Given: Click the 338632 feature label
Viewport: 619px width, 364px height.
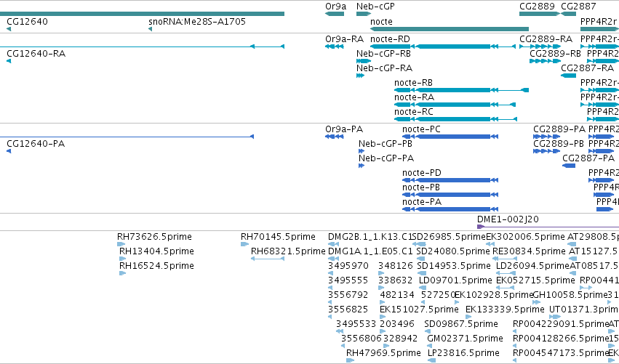Looking at the screenshot, I should tap(395, 280).
